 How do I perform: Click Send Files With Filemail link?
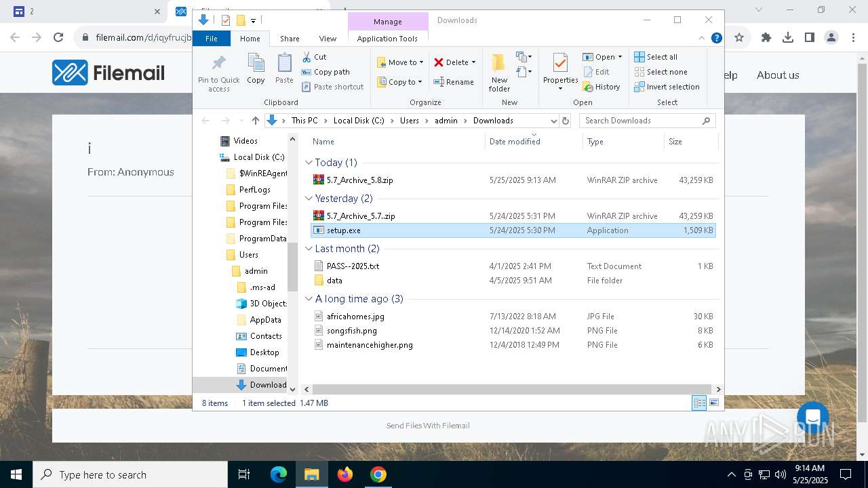(428, 426)
